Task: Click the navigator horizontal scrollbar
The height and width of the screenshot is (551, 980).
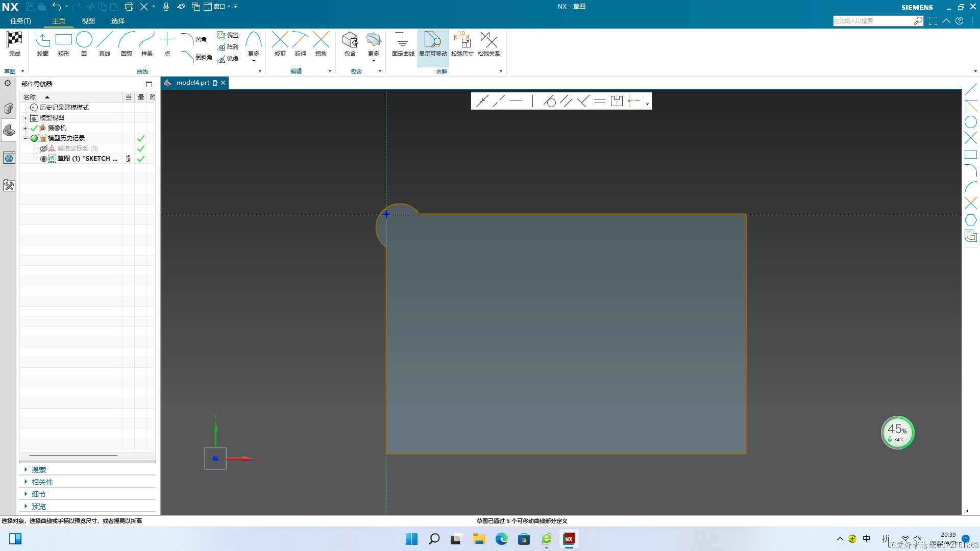Action: click(73, 455)
